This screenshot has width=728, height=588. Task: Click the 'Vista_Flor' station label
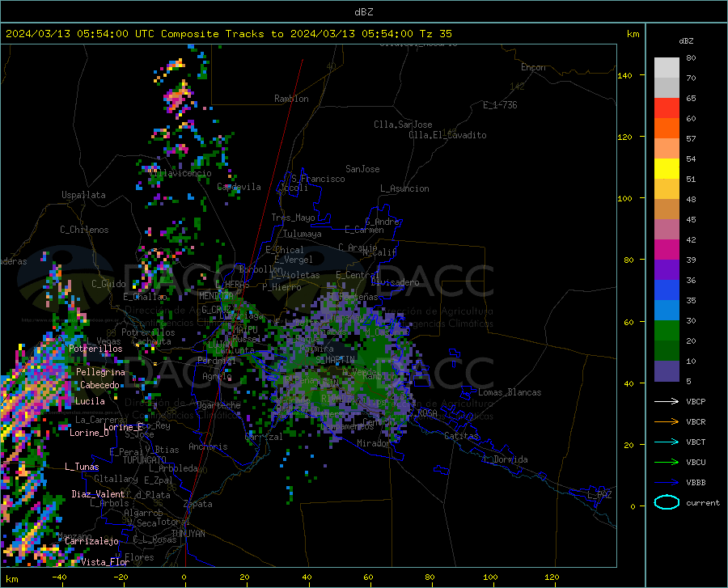[105, 562]
